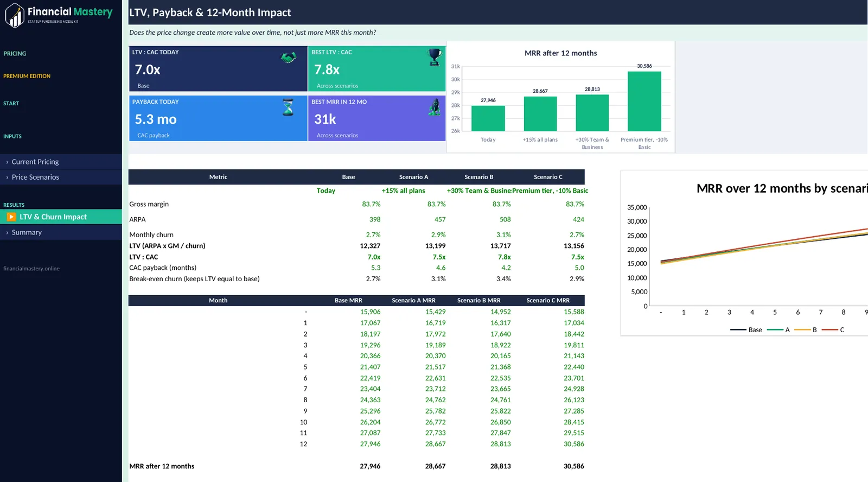
Task: Click the orange play icon beside LTV & Churn Impact
Action: pyautogui.click(x=11, y=217)
